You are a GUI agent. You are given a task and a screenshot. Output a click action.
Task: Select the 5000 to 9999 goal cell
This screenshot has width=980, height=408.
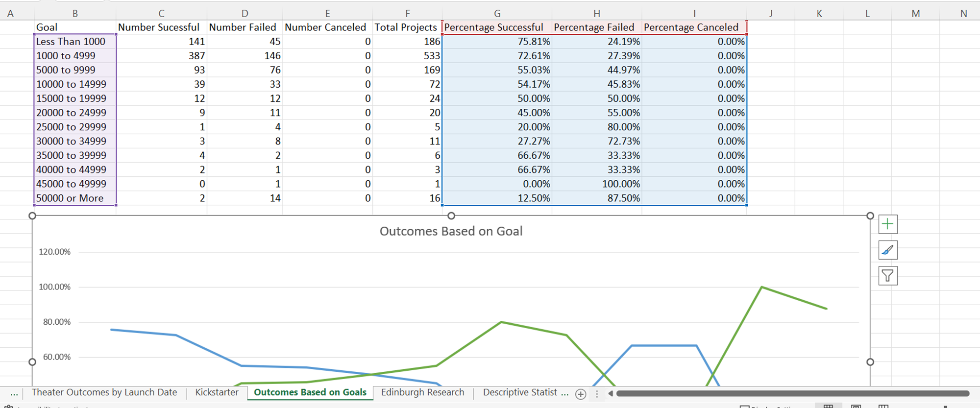[x=75, y=70]
